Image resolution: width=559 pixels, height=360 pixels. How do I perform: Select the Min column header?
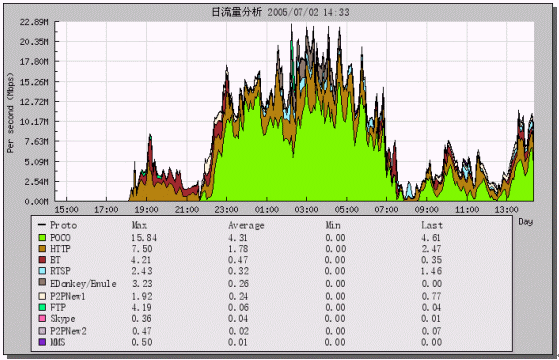pyautogui.click(x=333, y=225)
